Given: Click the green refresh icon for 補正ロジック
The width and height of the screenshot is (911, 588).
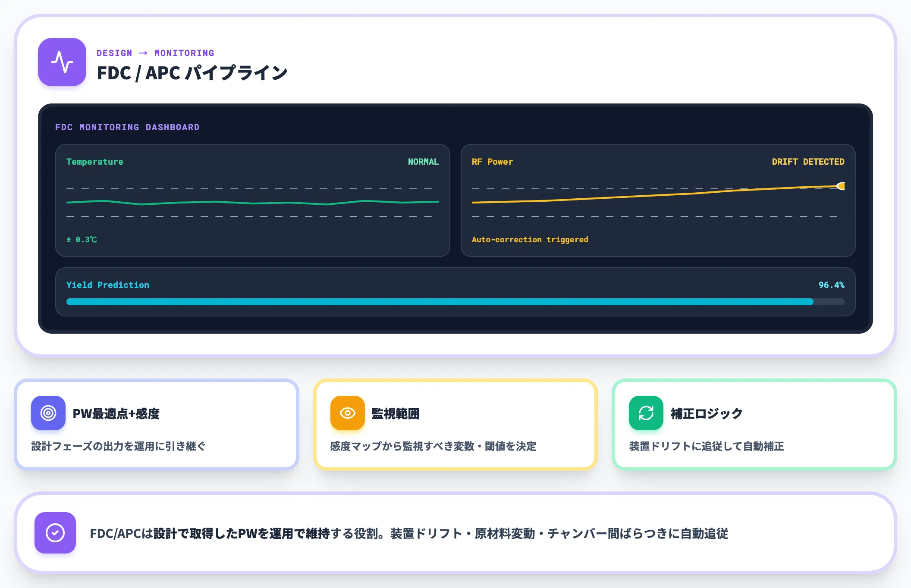Looking at the screenshot, I should (x=646, y=413).
